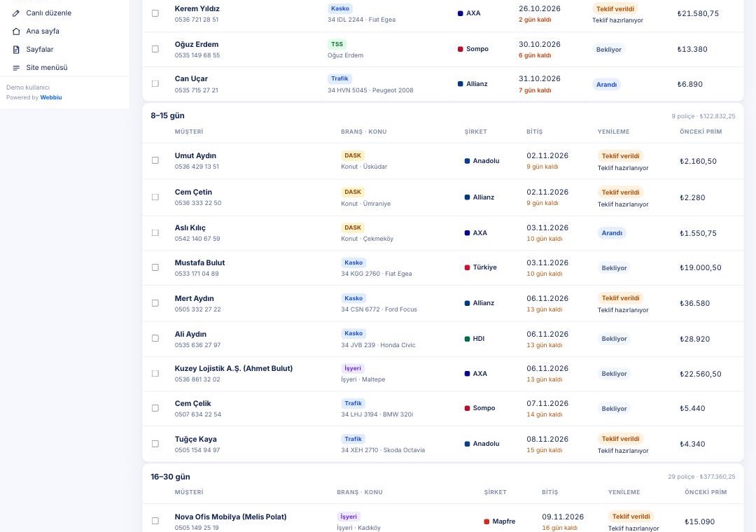Click Arandı status for Aslı Kılıç
Image resolution: width=756 pixels, height=532 pixels.
(612, 233)
